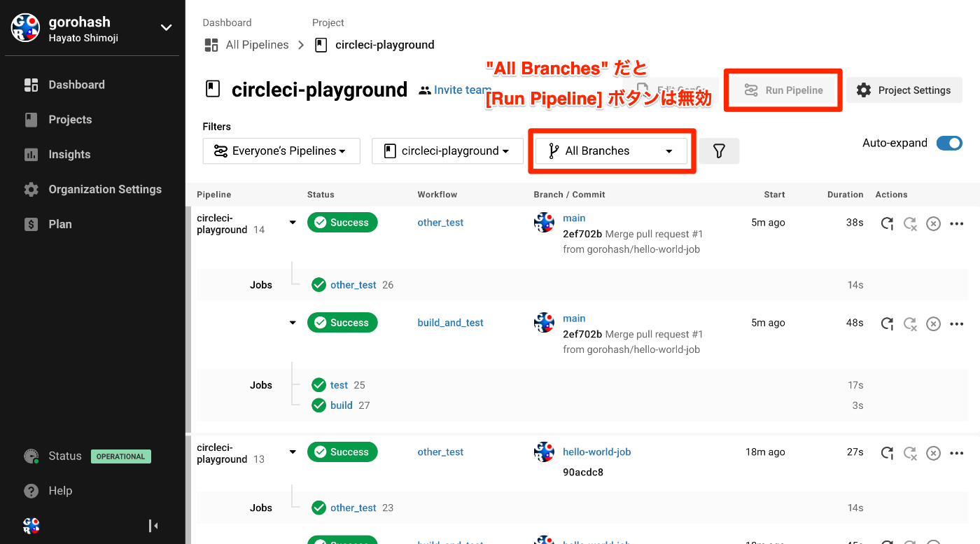Collapse the sidebar with the arrow icon
Image resolution: width=980 pixels, height=544 pixels.
click(153, 526)
